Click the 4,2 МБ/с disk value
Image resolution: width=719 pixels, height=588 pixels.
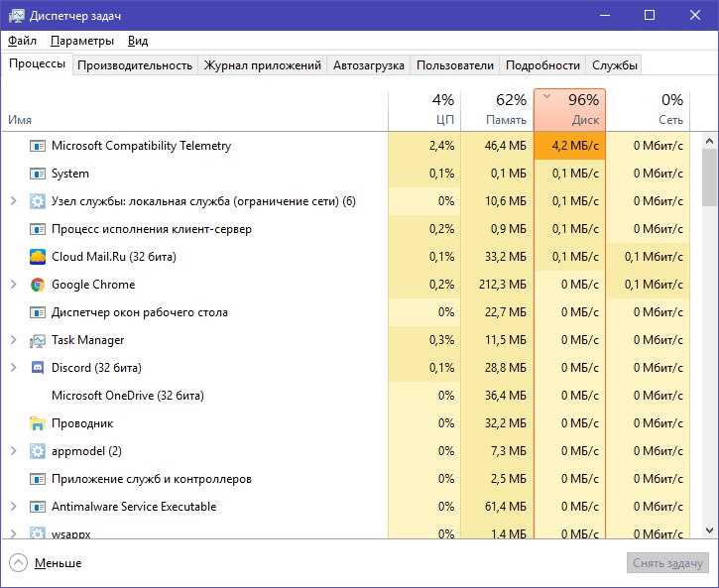[x=575, y=146]
